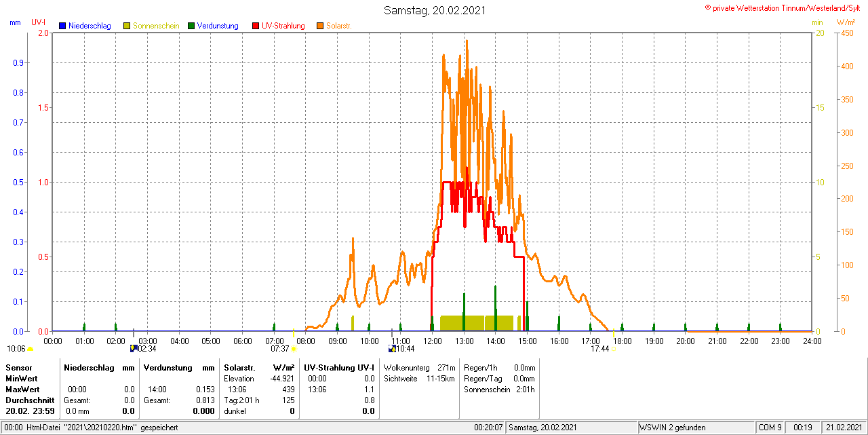Click the 06:00 time axis label

coord(243,341)
